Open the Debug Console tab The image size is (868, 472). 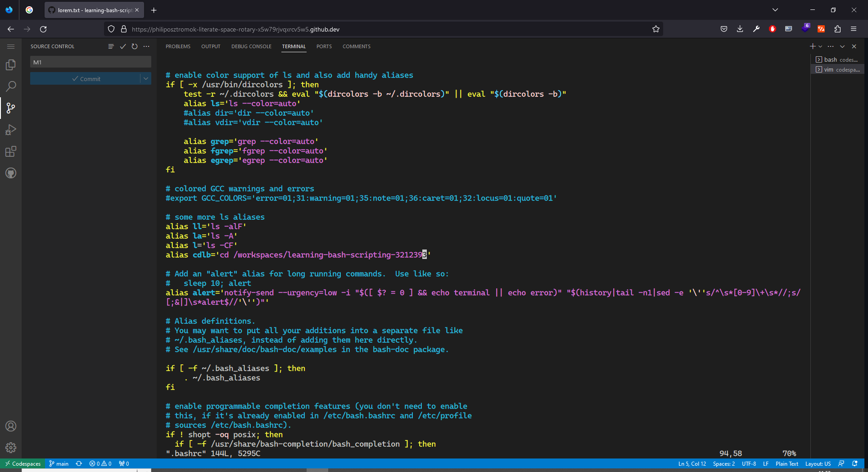[251, 46]
